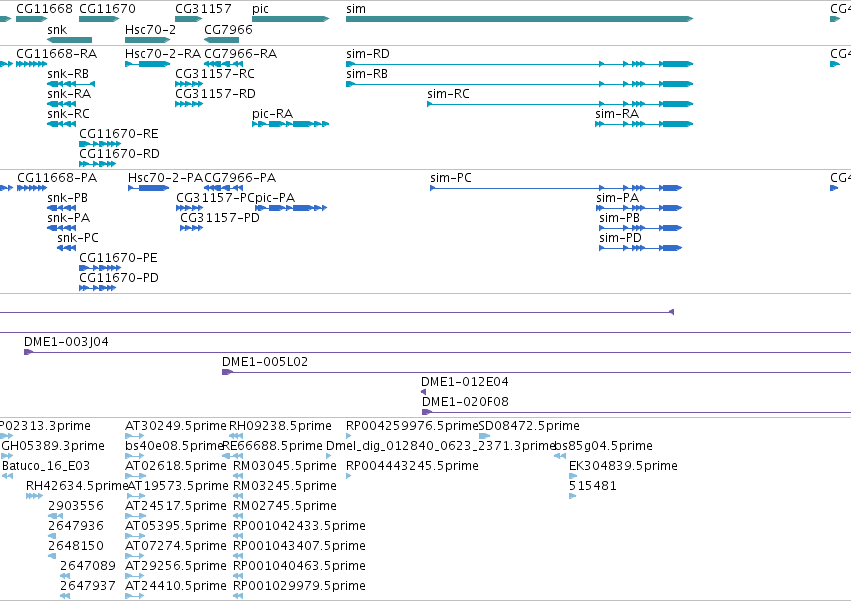Select the pic-PA protein label
This screenshot has width=851, height=601.
[x=275, y=198]
